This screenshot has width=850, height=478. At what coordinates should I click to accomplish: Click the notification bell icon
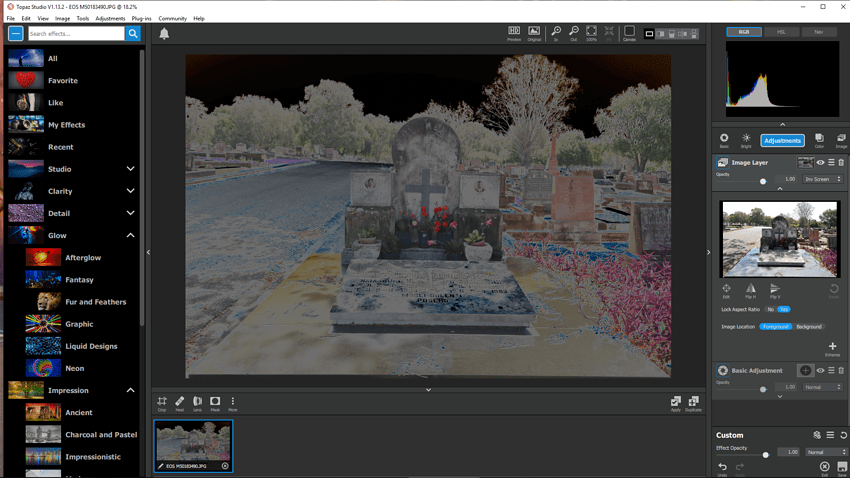point(164,33)
